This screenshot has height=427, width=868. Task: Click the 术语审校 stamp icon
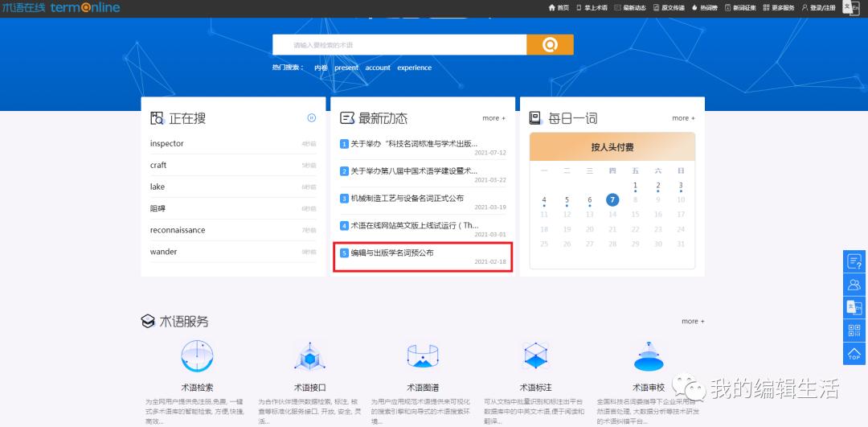tap(649, 356)
